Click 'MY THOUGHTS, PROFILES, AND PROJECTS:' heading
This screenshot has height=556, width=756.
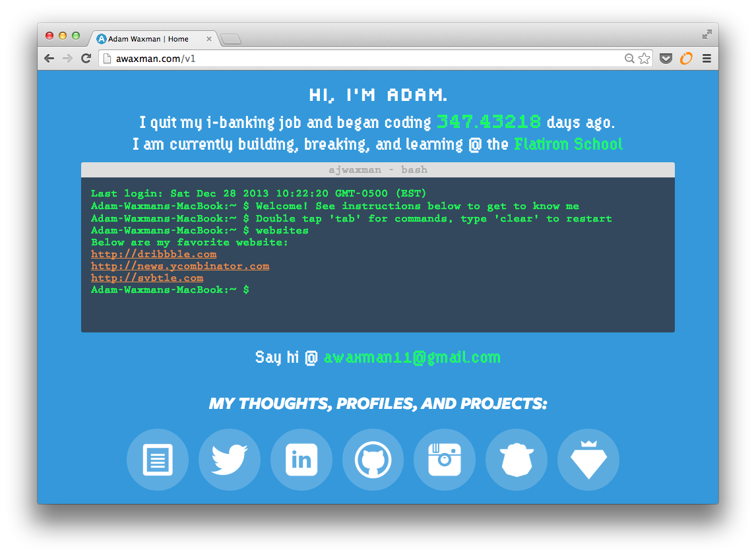(378, 404)
